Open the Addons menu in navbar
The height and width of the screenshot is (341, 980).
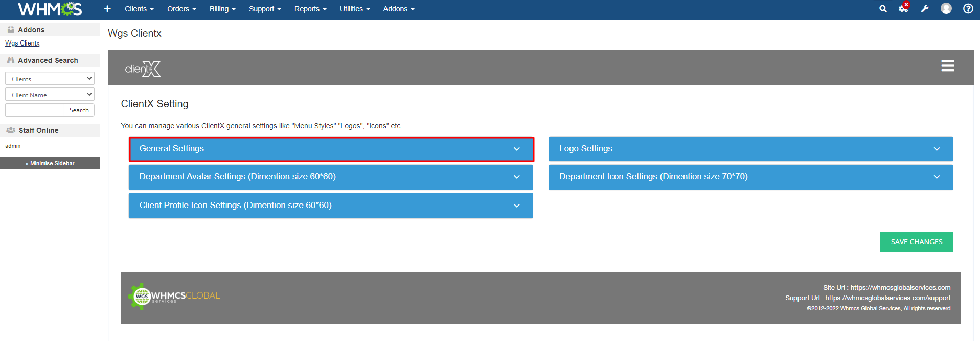pyautogui.click(x=398, y=9)
